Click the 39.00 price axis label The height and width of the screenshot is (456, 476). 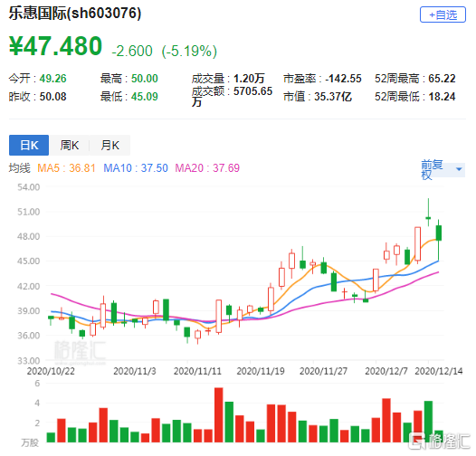click(x=29, y=310)
